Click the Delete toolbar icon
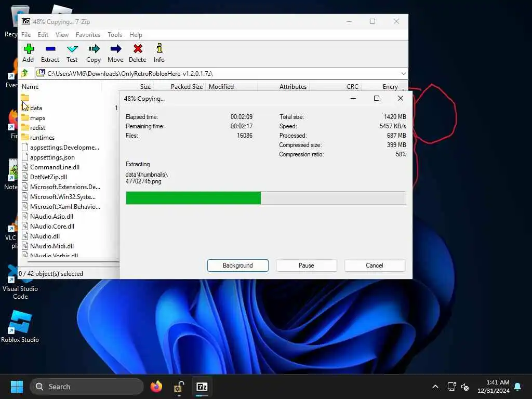Screen dimensions: 532x399 pos(137,53)
